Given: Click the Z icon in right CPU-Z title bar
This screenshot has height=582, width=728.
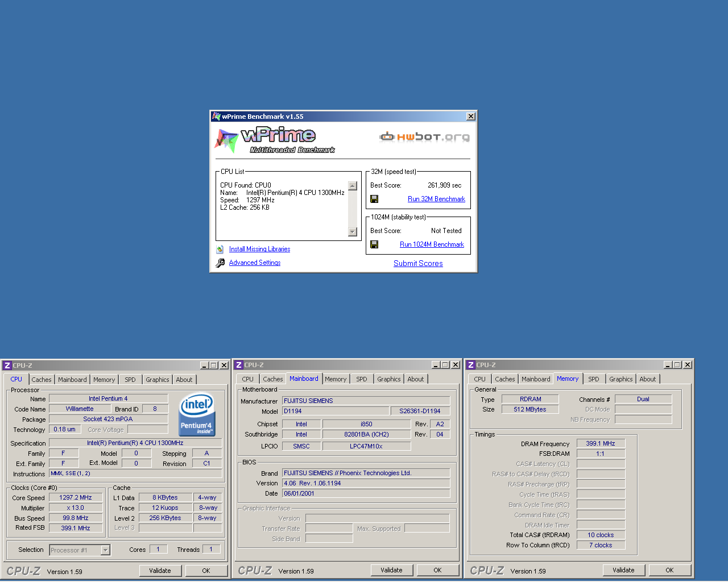Looking at the screenshot, I should (471, 365).
